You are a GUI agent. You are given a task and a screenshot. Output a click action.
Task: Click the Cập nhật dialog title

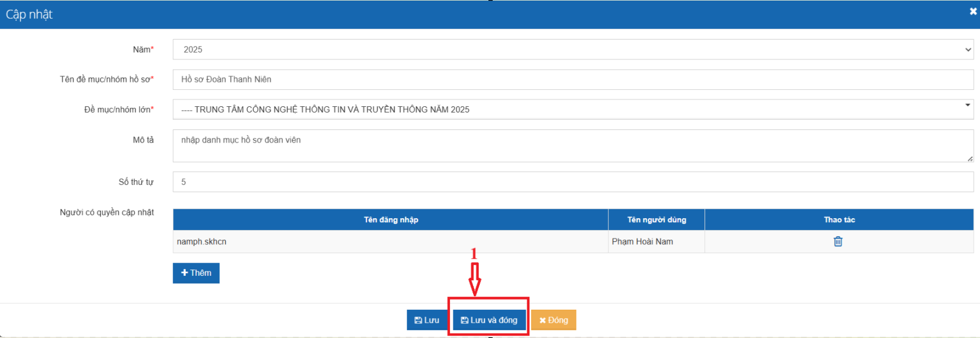click(x=29, y=15)
